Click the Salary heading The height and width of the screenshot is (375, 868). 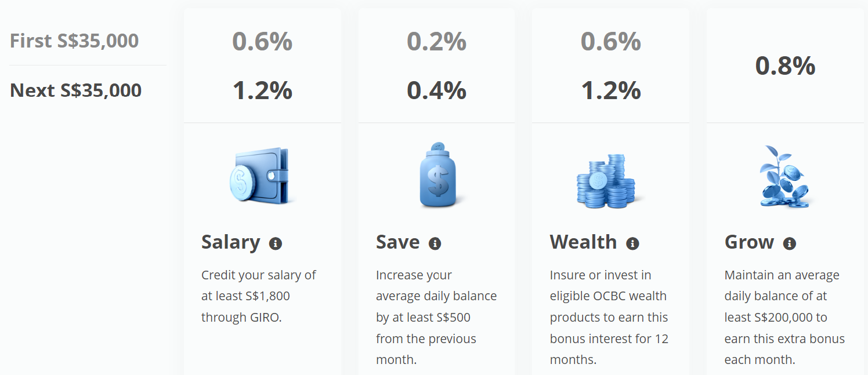pos(231,242)
